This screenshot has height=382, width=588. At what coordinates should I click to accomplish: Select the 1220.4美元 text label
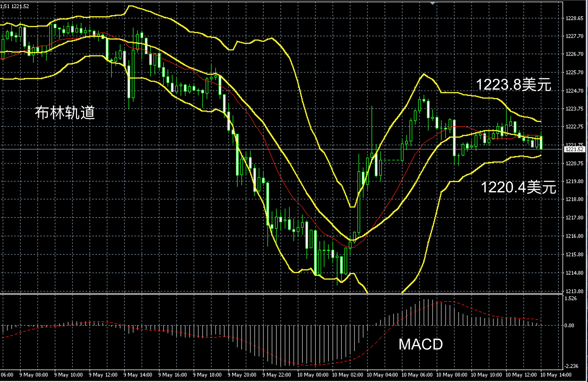click(518, 187)
